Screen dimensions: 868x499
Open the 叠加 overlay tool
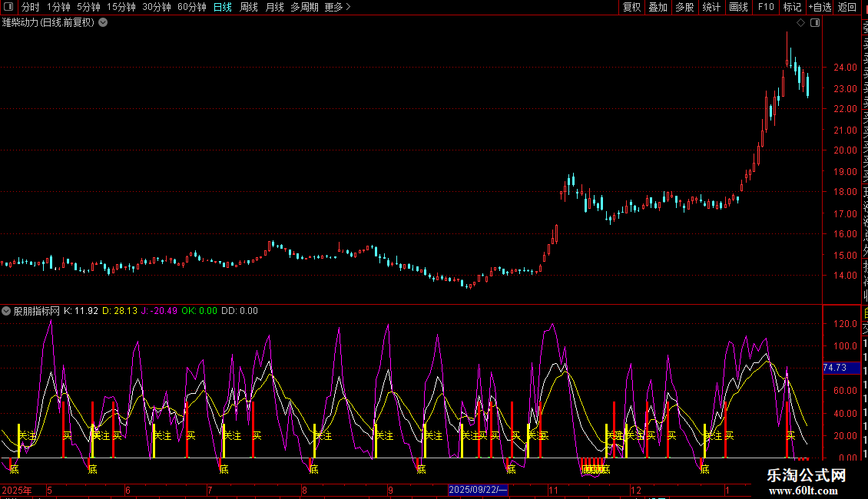tap(658, 7)
